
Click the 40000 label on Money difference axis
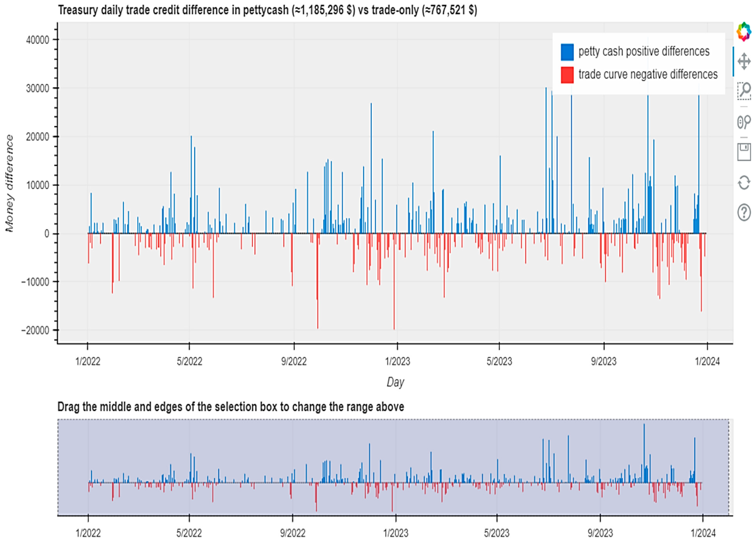[38, 40]
